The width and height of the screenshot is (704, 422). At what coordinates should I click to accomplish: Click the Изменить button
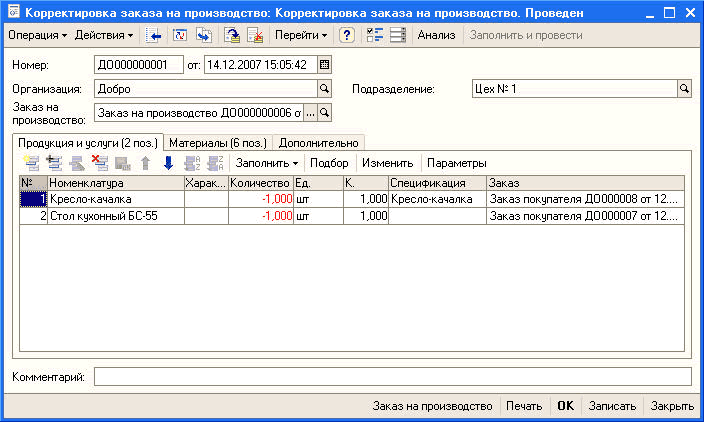tap(387, 163)
